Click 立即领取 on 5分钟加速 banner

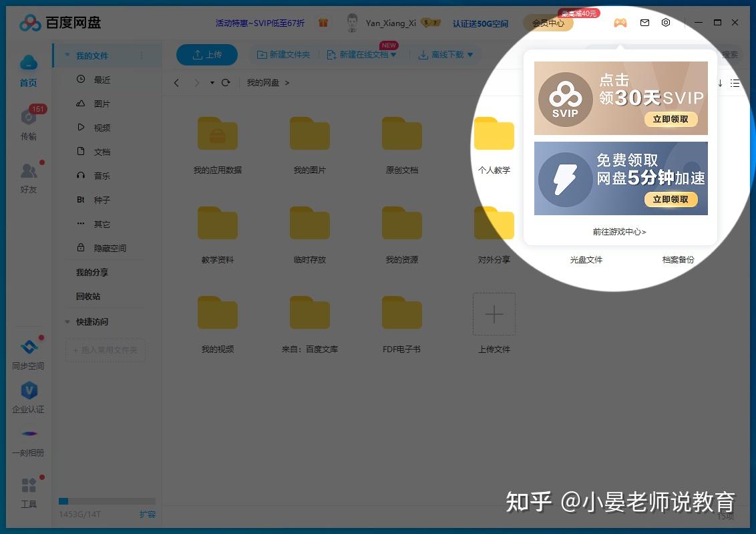(x=671, y=199)
